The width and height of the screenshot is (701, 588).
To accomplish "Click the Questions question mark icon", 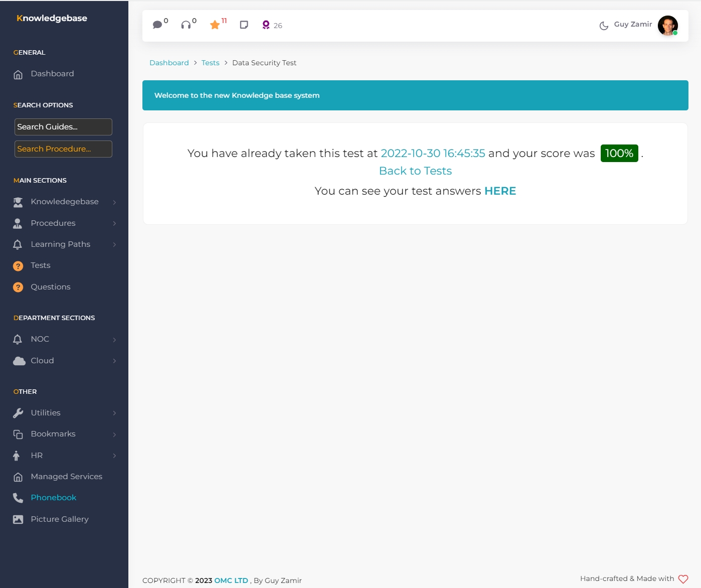I will (x=18, y=287).
